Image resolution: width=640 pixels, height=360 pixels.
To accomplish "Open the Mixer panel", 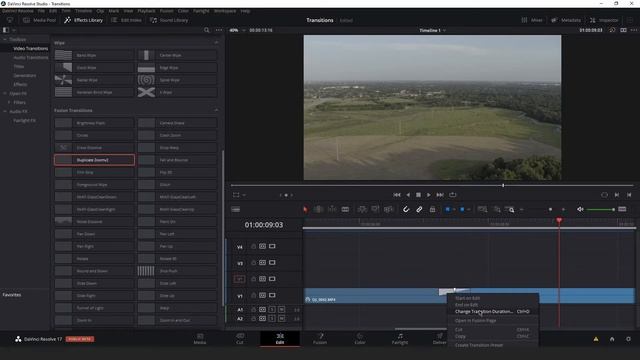I will [532, 20].
